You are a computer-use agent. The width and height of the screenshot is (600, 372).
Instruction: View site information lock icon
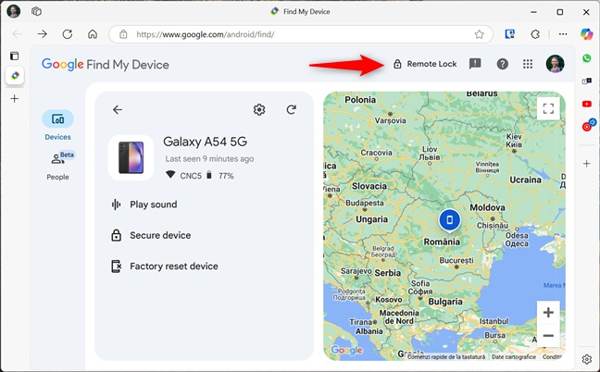coord(123,34)
